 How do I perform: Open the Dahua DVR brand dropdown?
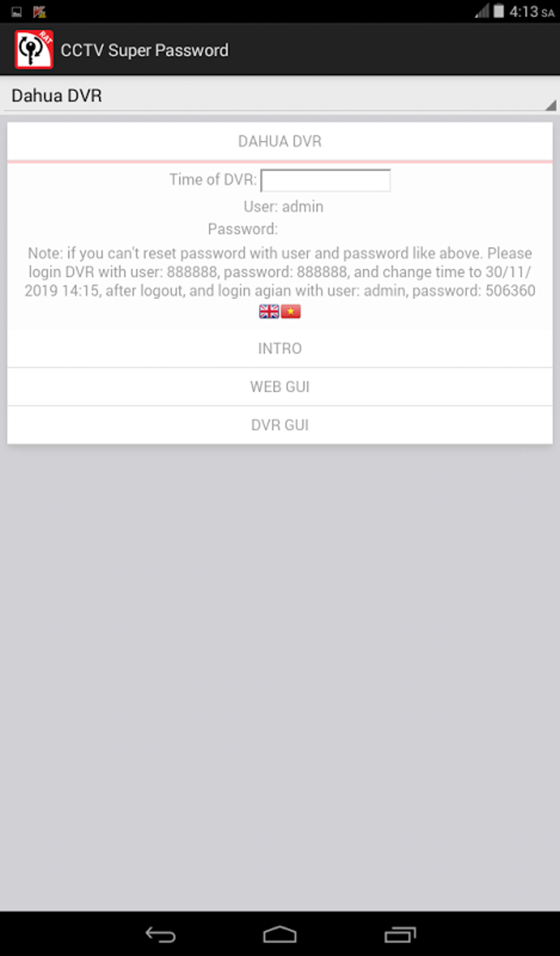pos(280,96)
